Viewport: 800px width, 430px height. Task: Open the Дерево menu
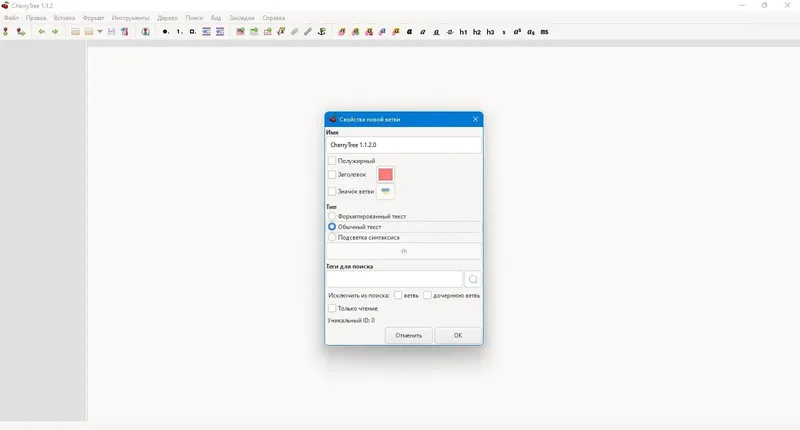click(167, 18)
